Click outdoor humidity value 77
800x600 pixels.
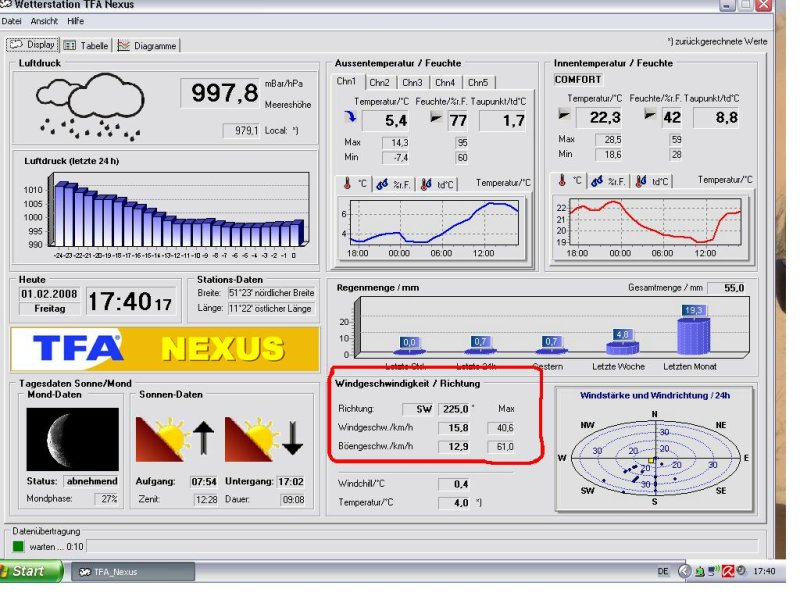point(458,121)
